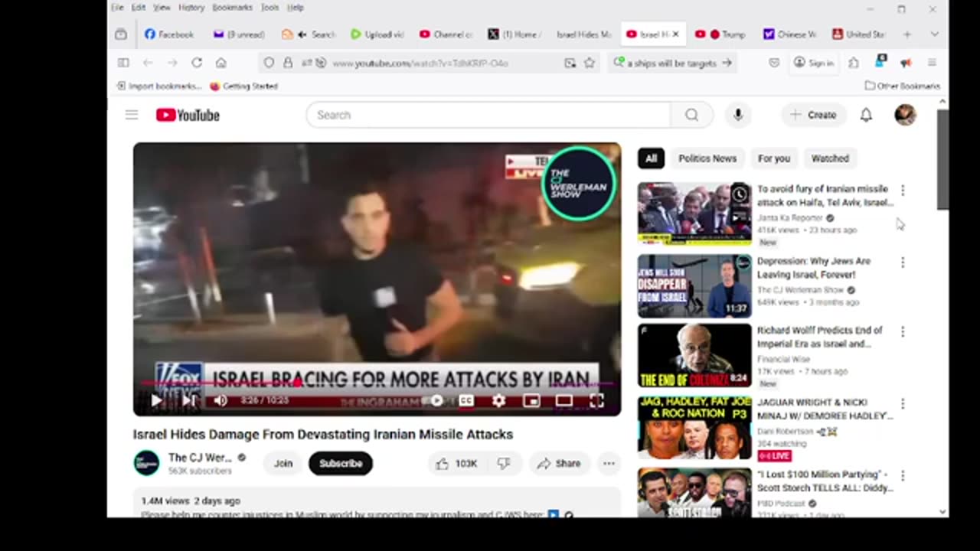Image resolution: width=980 pixels, height=551 pixels.
Task: Start voice search with the microphone icon
Action: click(738, 115)
